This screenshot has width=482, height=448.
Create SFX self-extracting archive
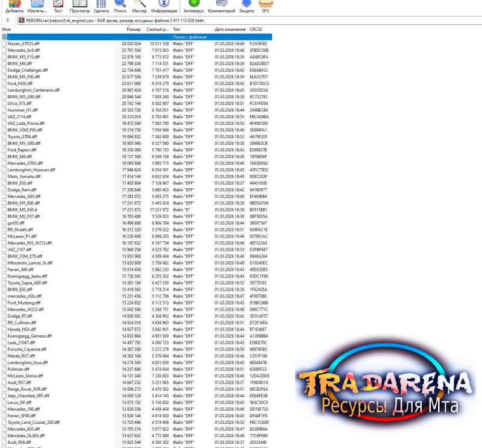pyautogui.click(x=266, y=6)
